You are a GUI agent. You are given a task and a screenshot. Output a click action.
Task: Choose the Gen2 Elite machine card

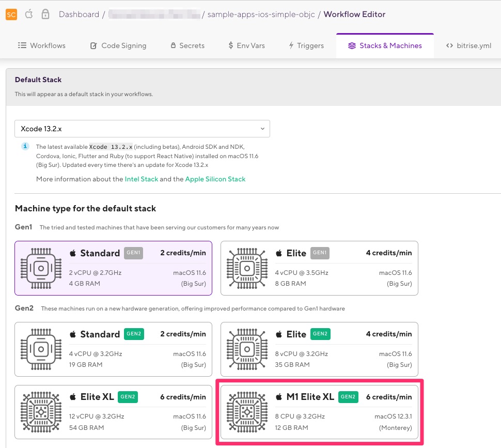point(319,349)
